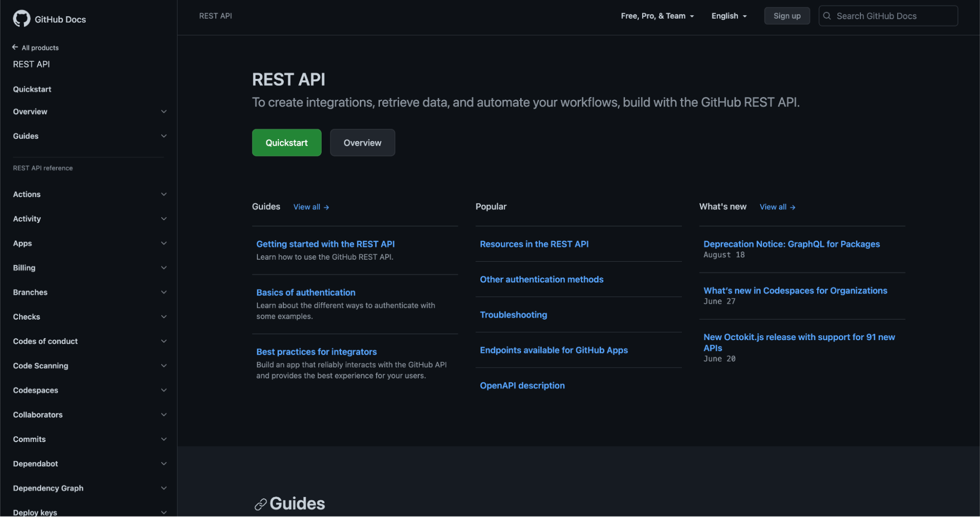This screenshot has height=517, width=980.
Task: Select Quickstart in the sidebar
Action: pos(32,89)
